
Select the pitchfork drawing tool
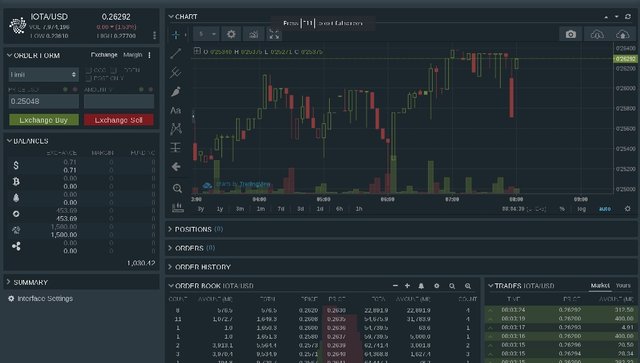pos(176,72)
